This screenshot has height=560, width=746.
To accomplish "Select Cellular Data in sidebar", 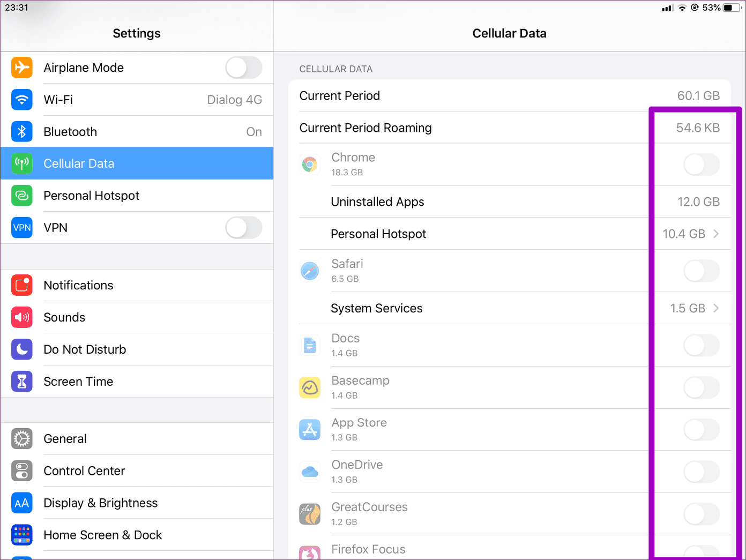I will [x=137, y=163].
